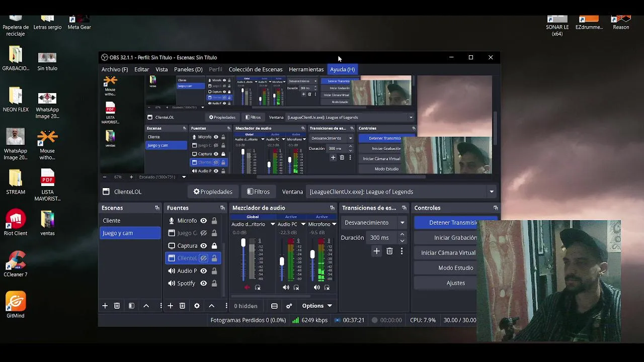Undock the Transiciones de escena panel
644x362 pixels.
(404, 208)
